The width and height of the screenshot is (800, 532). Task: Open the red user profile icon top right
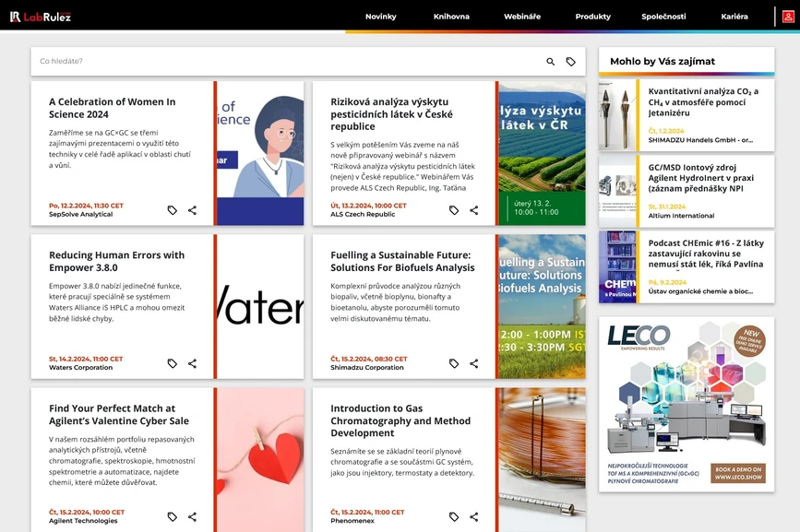point(785,16)
